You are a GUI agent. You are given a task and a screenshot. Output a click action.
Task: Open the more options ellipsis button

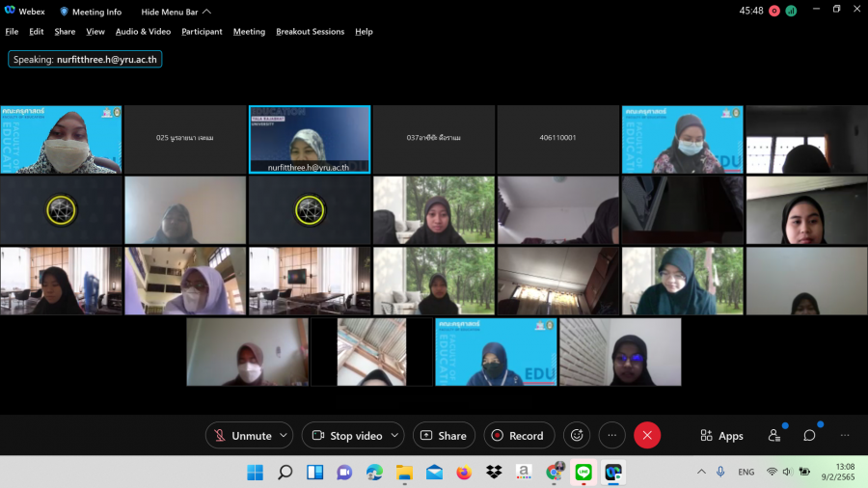611,436
